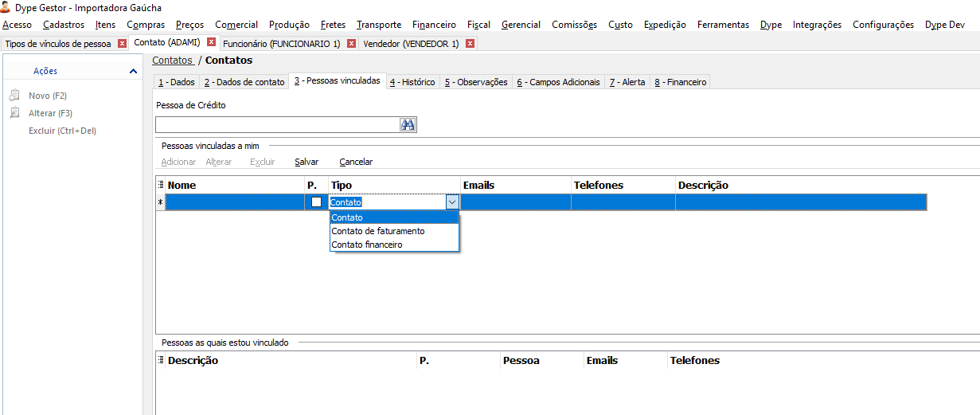Open the Cadastros menu
Screen dimensions: 980x415
(64, 25)
